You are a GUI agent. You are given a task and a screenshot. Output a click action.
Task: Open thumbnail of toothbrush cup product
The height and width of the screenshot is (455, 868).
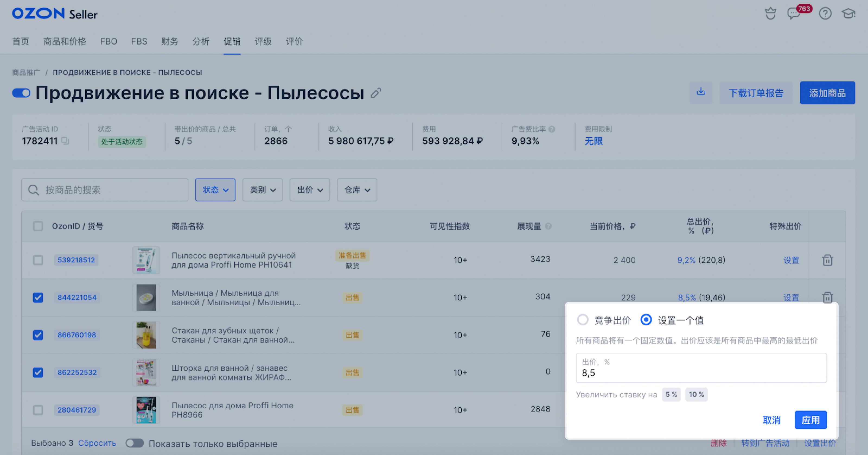click(x=146, y=334)
